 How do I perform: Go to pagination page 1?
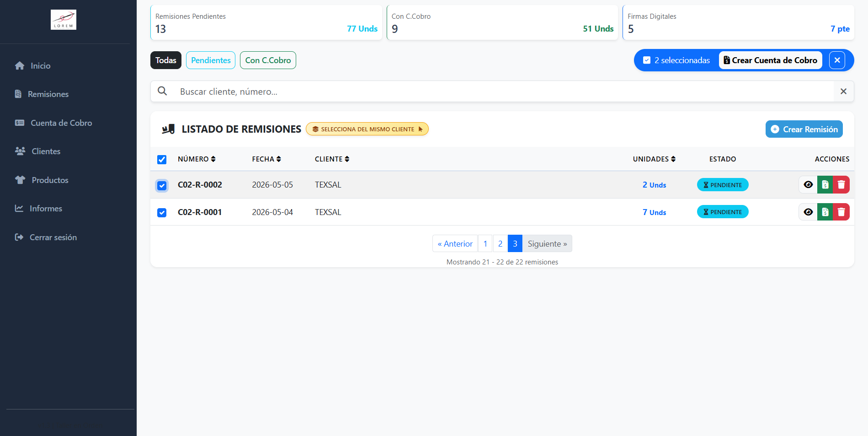(485, 244)
